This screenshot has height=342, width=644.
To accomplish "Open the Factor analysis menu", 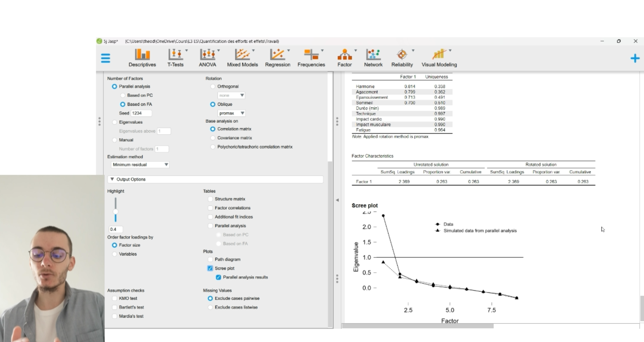I will point(344,58).
